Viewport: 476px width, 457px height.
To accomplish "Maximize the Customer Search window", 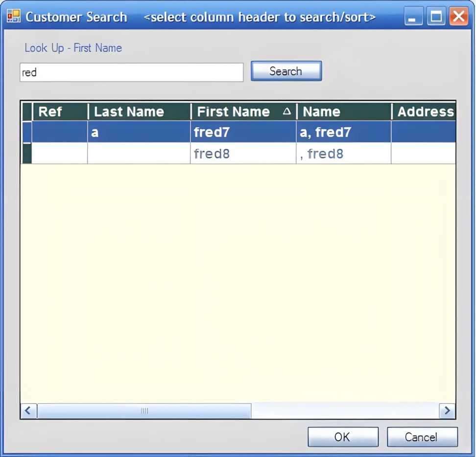I will (x=436, y=17).
